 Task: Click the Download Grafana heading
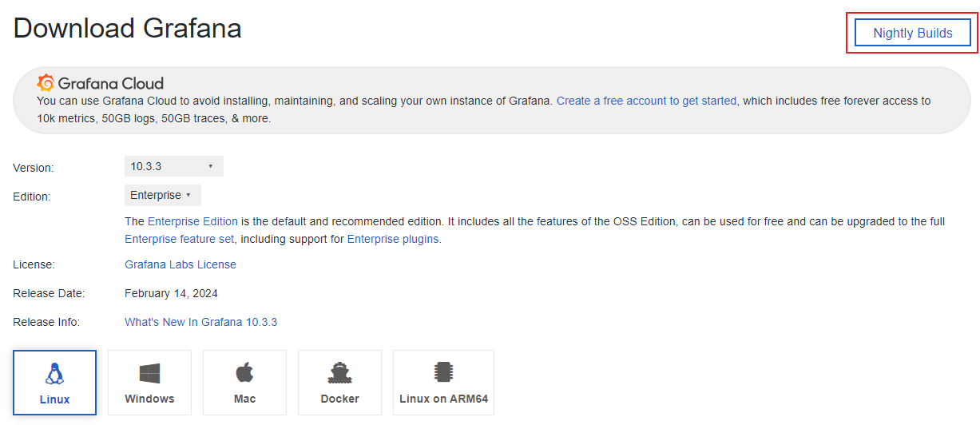tap(128, 28)
